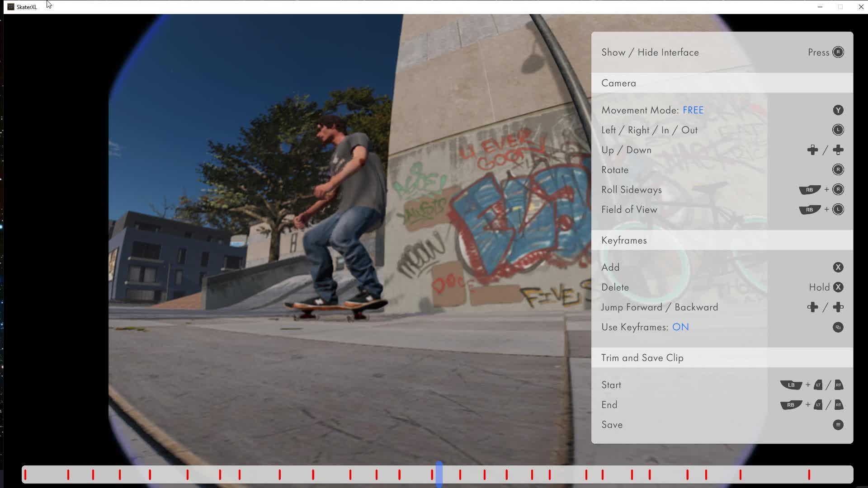Click the R stick icon beside Show / Hide Interface

[x=838, y=52]
